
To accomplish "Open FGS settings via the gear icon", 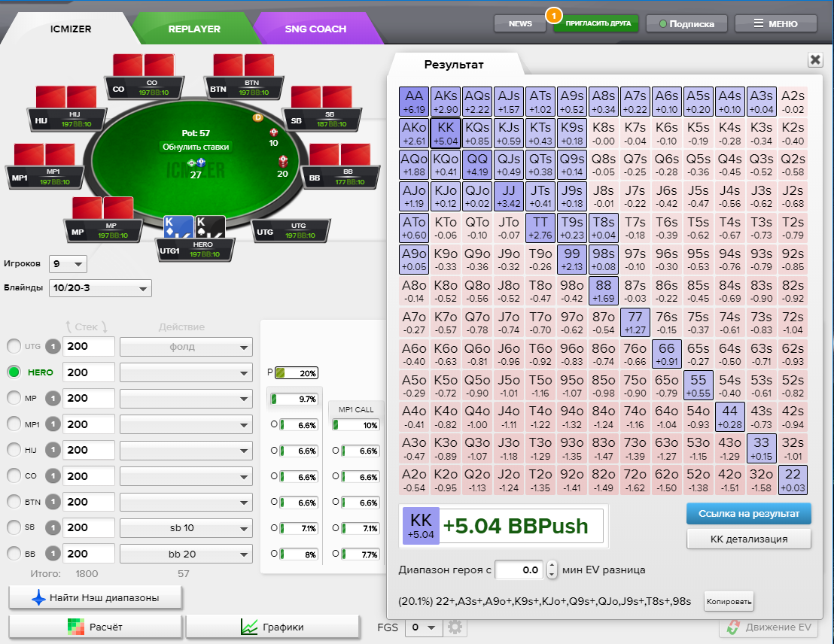I will click(455, 627).
